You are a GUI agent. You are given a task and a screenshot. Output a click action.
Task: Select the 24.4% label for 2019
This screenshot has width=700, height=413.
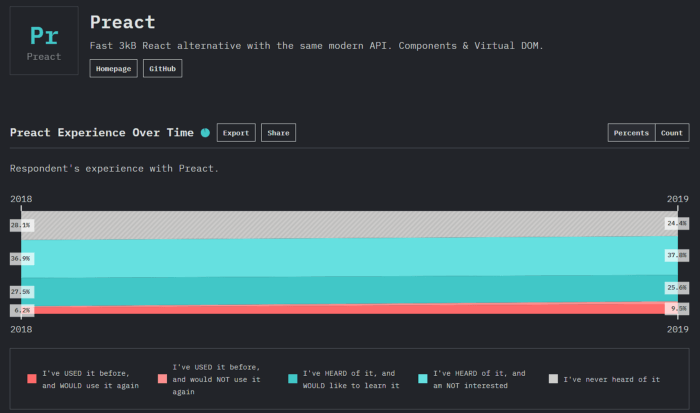click(677, 223)
